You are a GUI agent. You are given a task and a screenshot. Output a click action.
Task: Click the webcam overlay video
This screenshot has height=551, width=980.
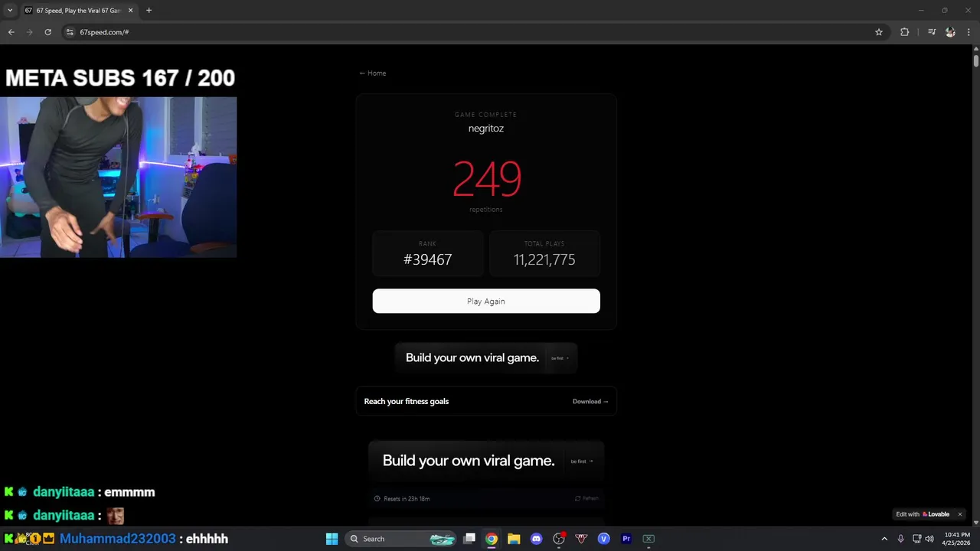(118, 177)
